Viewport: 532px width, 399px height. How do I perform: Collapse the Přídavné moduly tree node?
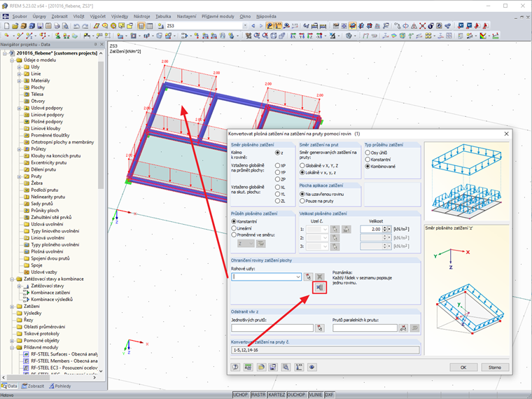pos(12,347)
